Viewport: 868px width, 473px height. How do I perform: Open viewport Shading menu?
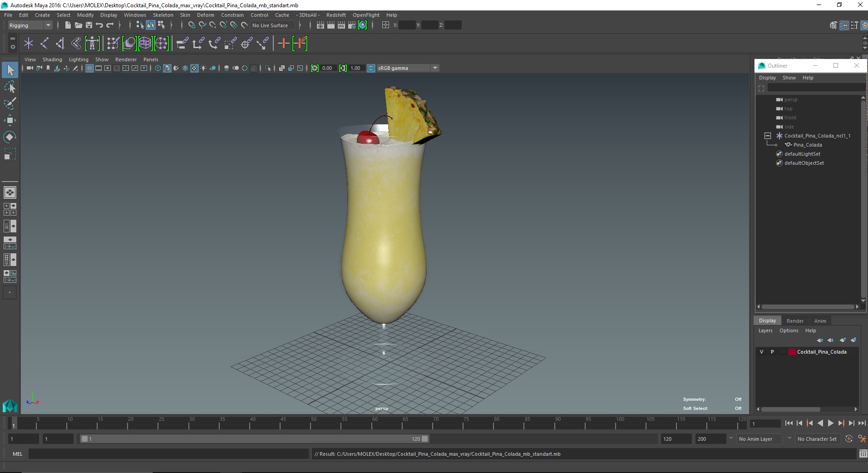[52, 59]
